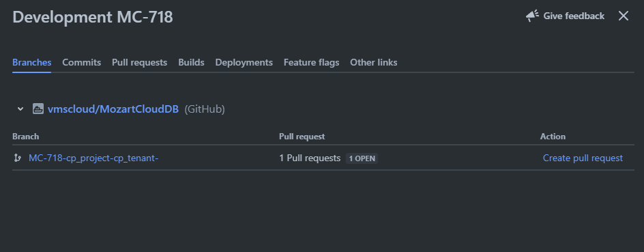
Task: Switch to the Commits tab
Action: tap(81, 62)
